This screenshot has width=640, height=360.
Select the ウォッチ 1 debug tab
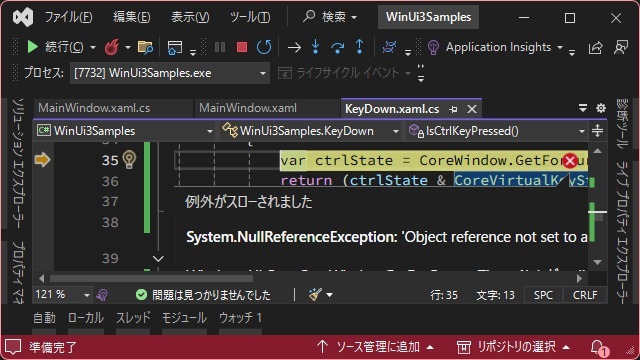240,318
